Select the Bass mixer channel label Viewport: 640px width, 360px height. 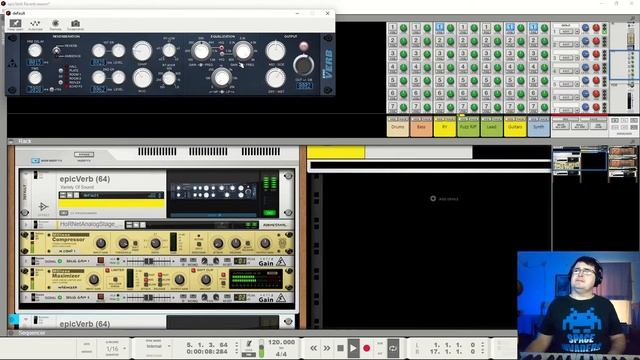(x=421, y=127)
